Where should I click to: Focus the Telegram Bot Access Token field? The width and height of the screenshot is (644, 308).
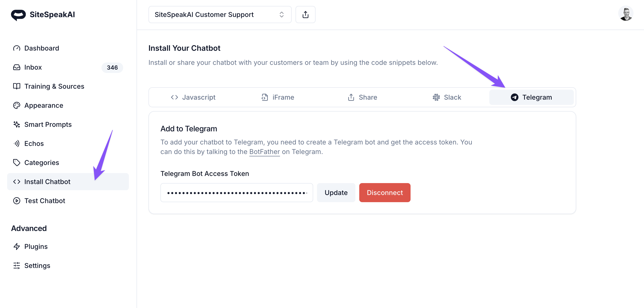coord(237,193)
